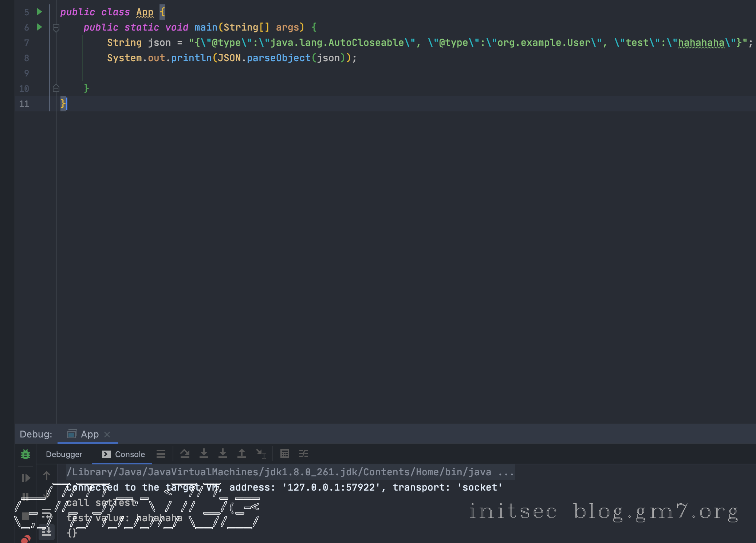
Task: Click the run arrow beside class App
Action: [40, 12]
